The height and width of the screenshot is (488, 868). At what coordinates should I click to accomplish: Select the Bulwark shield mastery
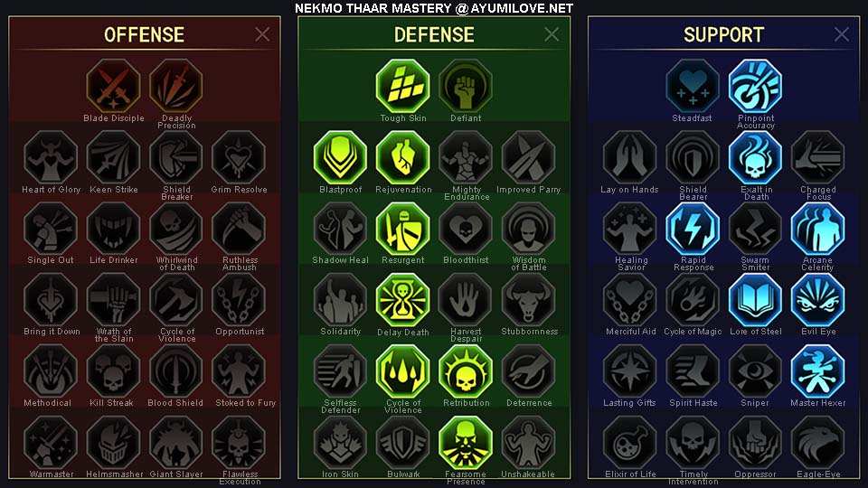click(x=402, y=443)
